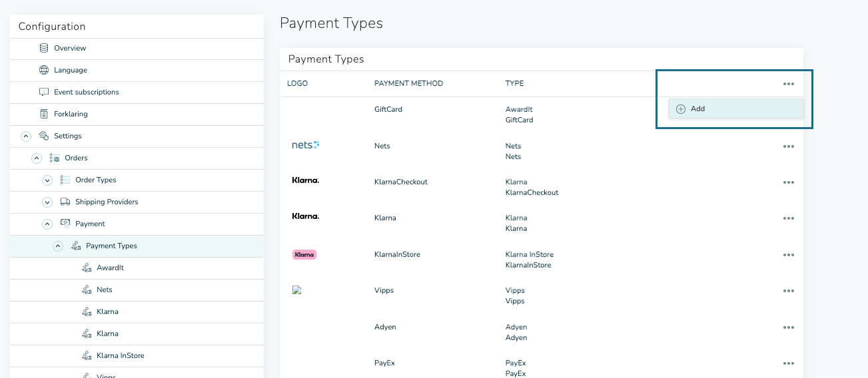The height and width of the screenshot is (378, 868).
Task: Click the Nets logo in table
Action: click(306, 144)
